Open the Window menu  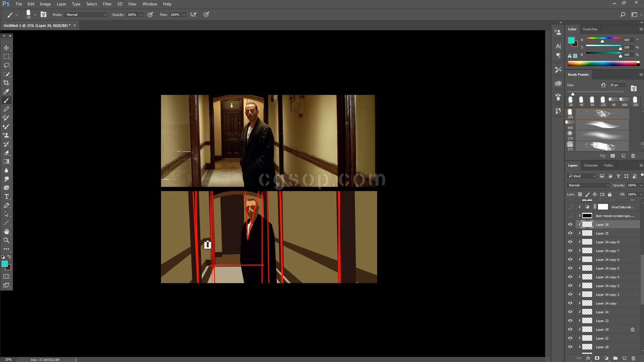pos(150,4)
